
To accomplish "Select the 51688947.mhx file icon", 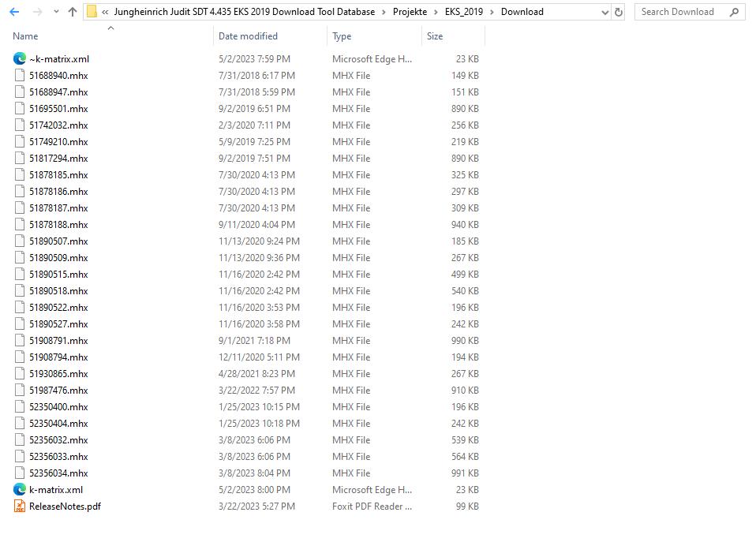I will (x=19, y=92).
